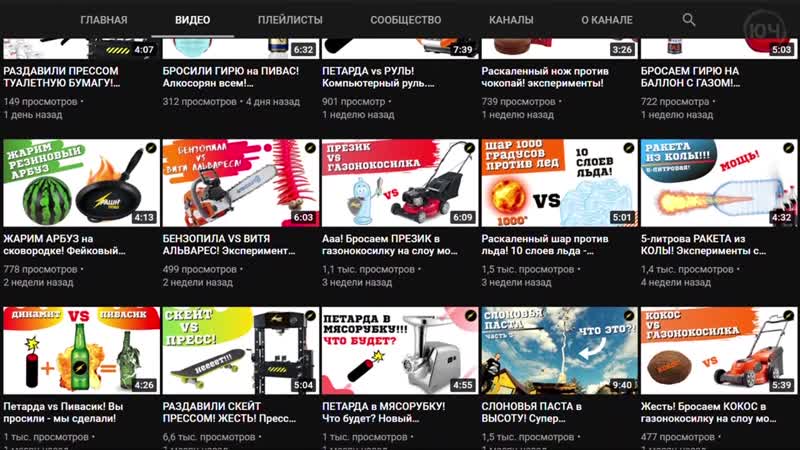Open the О КАНАЛЕ tab

click(607, 20)
